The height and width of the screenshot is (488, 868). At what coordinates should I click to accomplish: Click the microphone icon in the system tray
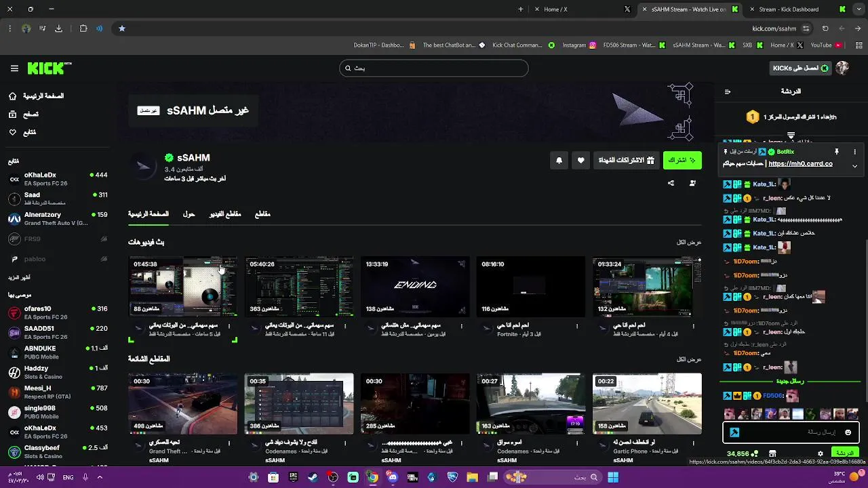pos(85,477)
